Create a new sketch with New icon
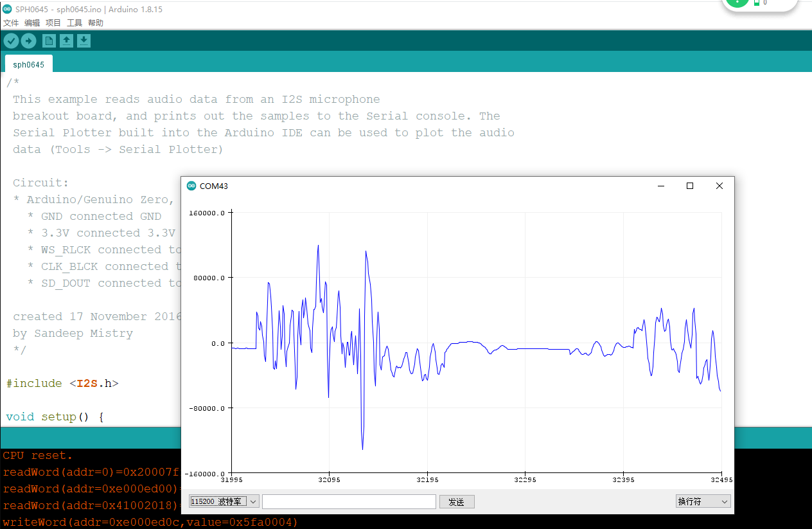The image size is (812, 529). click(49, 41)
